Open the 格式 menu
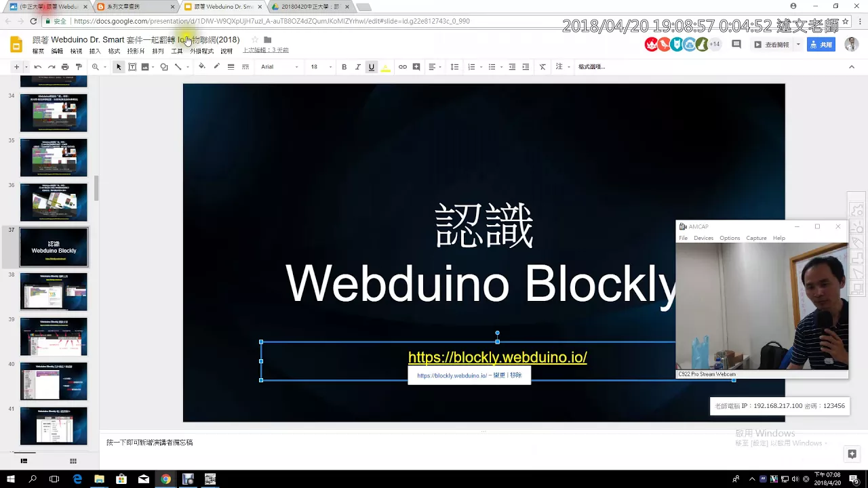This screenshot has width=868, height=488. (x=114, y=52)
